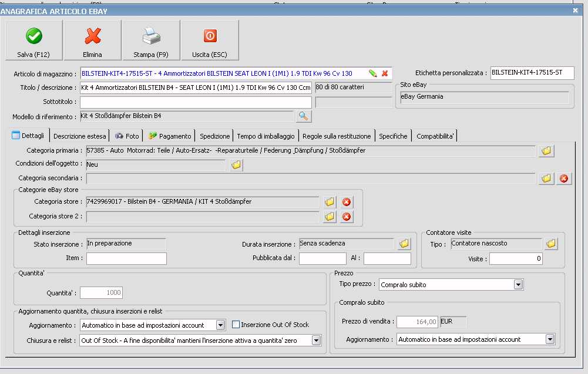Click the Visite counter field
Viewport: 588px width, 374px height.
(x=516, y=258)
